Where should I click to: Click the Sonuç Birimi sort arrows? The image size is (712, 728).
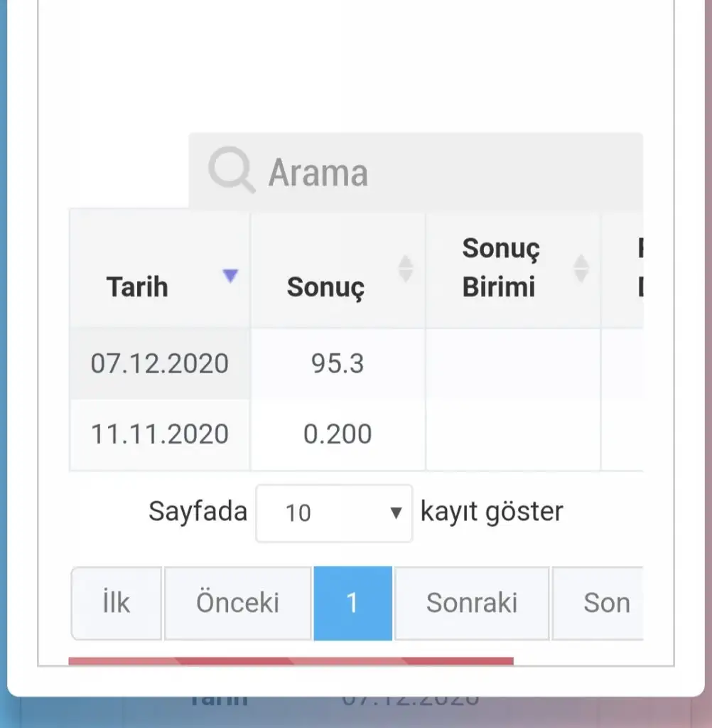tap(581, 268)
